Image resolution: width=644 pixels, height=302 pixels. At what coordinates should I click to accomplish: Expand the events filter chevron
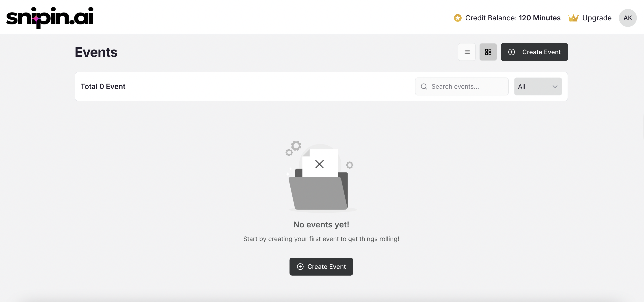point(555,86)
